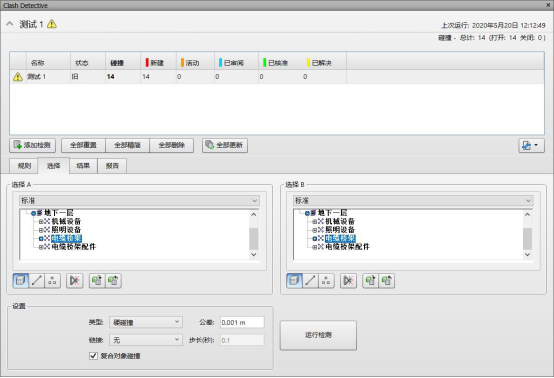Select highlighted 电缆桥架 in Selection A tree

[66, 238]
